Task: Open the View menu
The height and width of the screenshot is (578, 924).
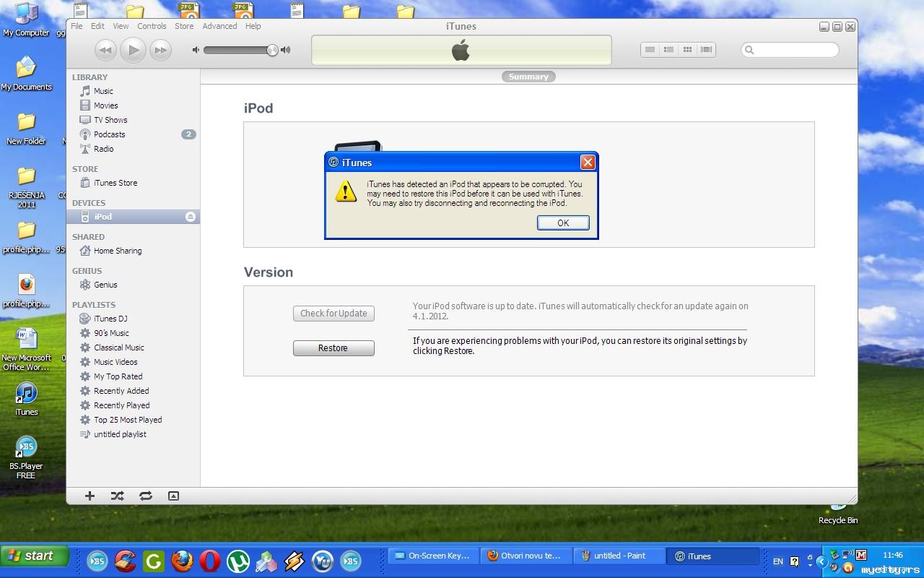Action: pyautogui.click(x=121, y=26)
